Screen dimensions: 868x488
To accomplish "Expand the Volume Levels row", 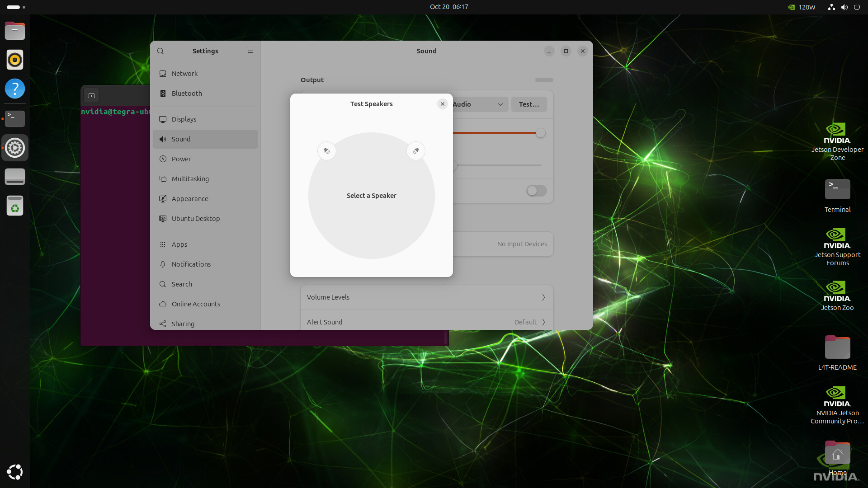I will (426, 297).
